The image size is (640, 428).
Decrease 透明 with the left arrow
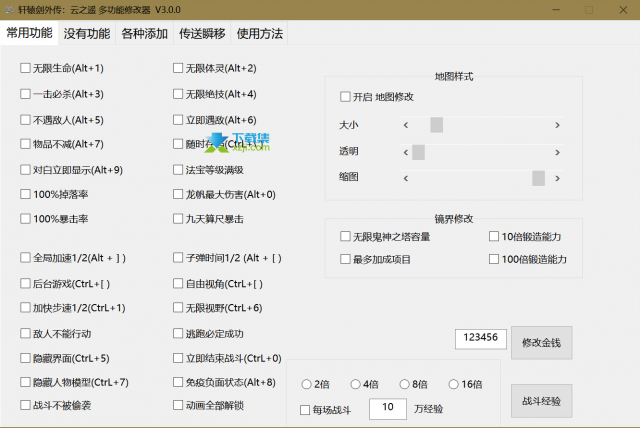coord(406,152)
